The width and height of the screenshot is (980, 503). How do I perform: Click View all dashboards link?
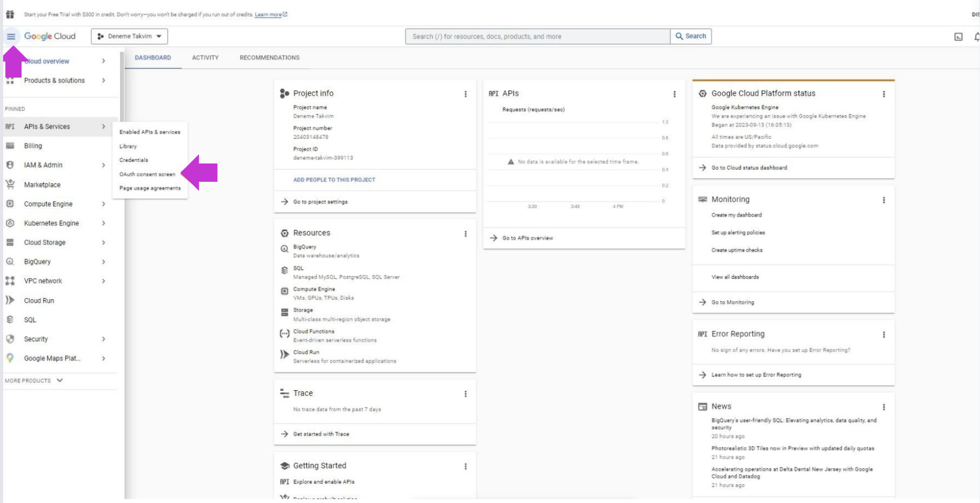coord(735,277)
